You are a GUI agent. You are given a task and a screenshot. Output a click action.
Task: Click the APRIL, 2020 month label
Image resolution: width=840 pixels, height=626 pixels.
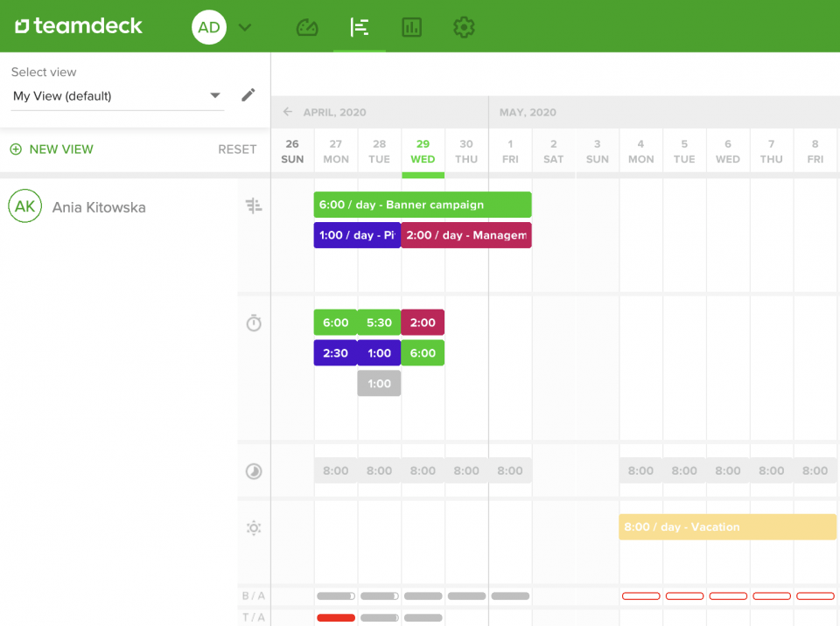(335, 113)
